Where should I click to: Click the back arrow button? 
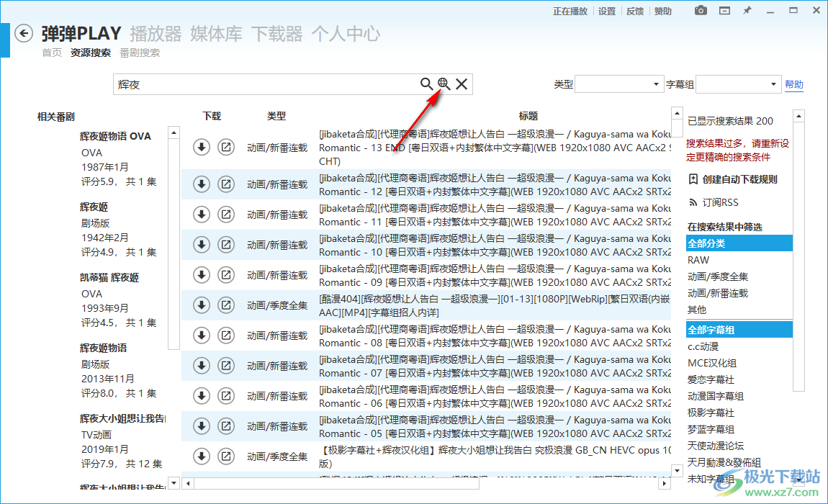click(23, 34)
